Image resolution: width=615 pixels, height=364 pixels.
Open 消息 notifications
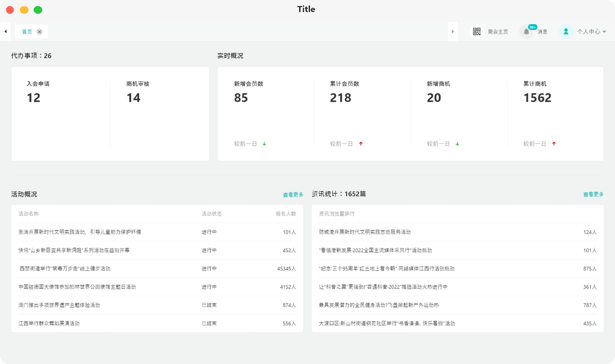[x=542, y=31]
